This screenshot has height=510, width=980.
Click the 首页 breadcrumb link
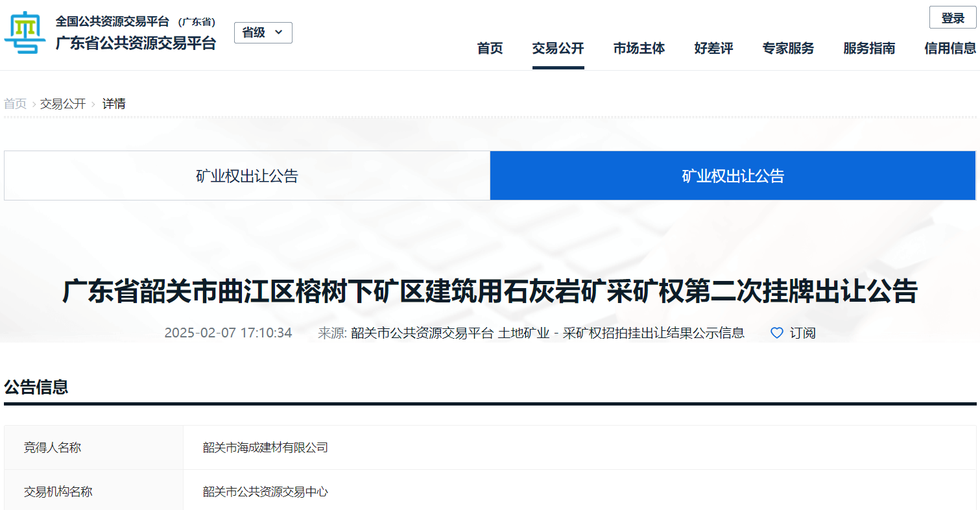[x=16, y=104]
